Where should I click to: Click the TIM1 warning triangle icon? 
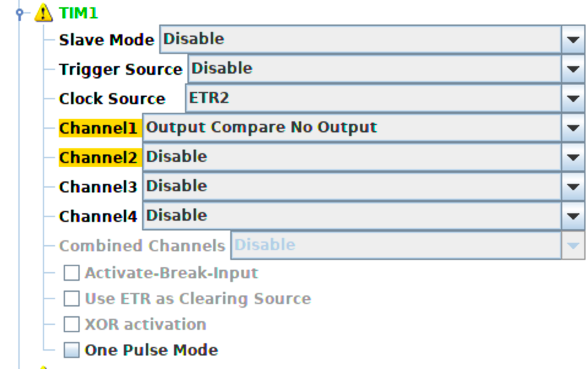[43, 13]
